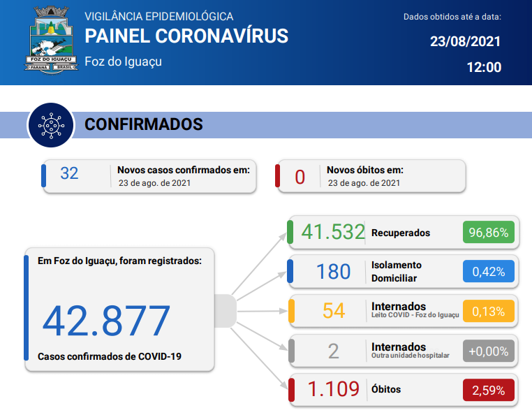Click the blue 0,42% badge

489,271
